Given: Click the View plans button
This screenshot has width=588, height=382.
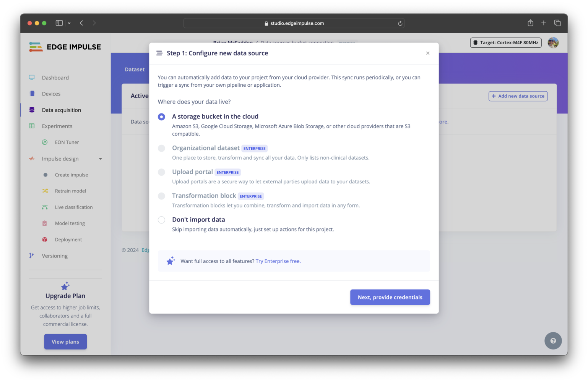Looking at the screenshot, I should [x=65, y=342].
